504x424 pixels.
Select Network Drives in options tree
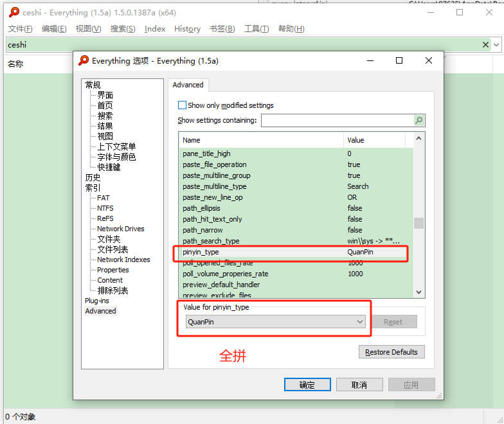[x=121, y=229]
